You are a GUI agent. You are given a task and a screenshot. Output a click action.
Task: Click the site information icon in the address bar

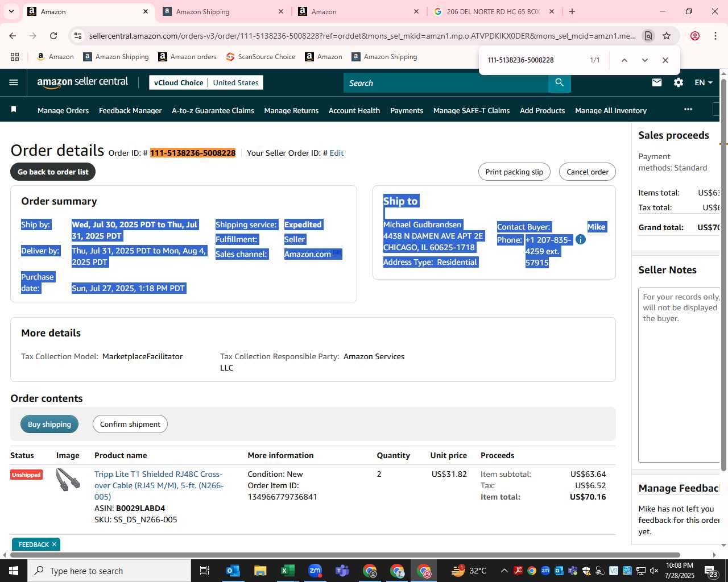[78, 36]
